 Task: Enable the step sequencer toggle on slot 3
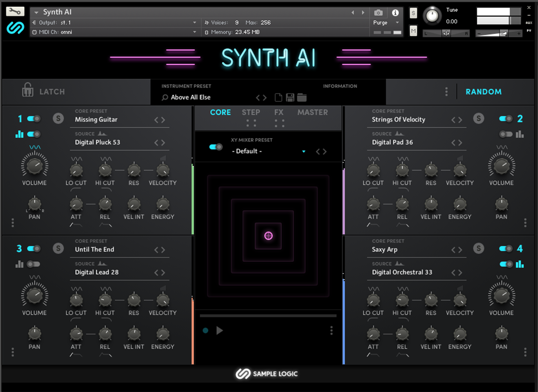click(34, 264)
